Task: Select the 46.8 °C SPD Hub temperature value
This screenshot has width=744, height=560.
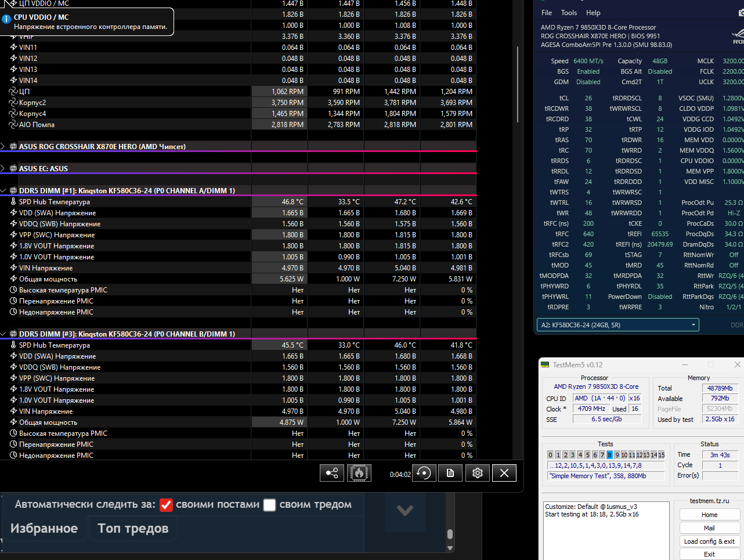Action: [292, 202]
